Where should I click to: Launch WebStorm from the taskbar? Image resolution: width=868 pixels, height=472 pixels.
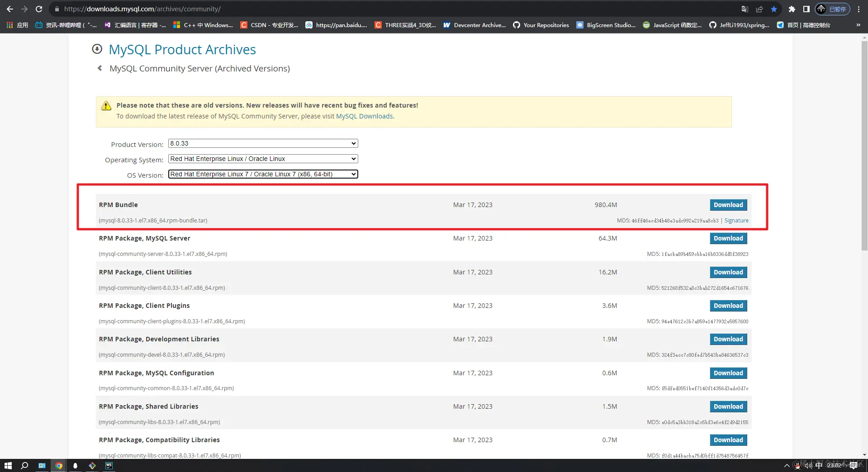[109, 466]
